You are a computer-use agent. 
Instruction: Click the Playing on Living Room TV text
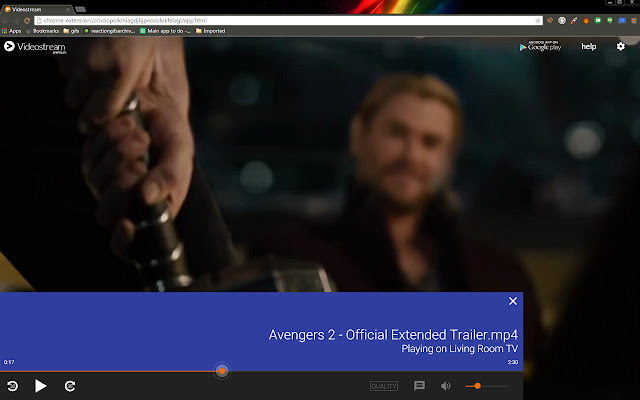click(x=460, y=349)
